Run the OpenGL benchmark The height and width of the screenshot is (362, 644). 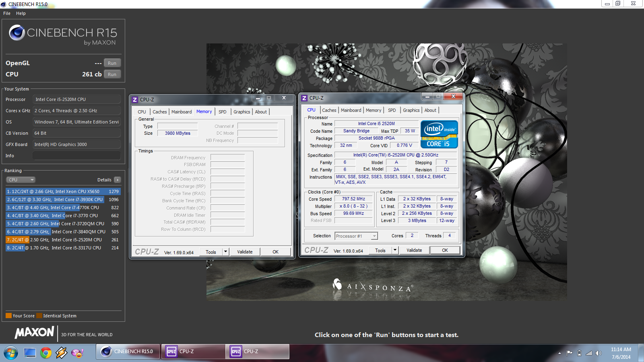pyautogui.click(x=112, y=63)
